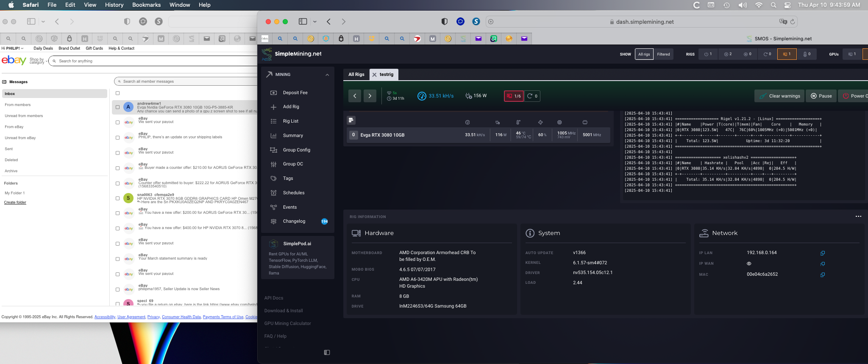
Task: Click the Clear warnings button
Action: [779, 96]
